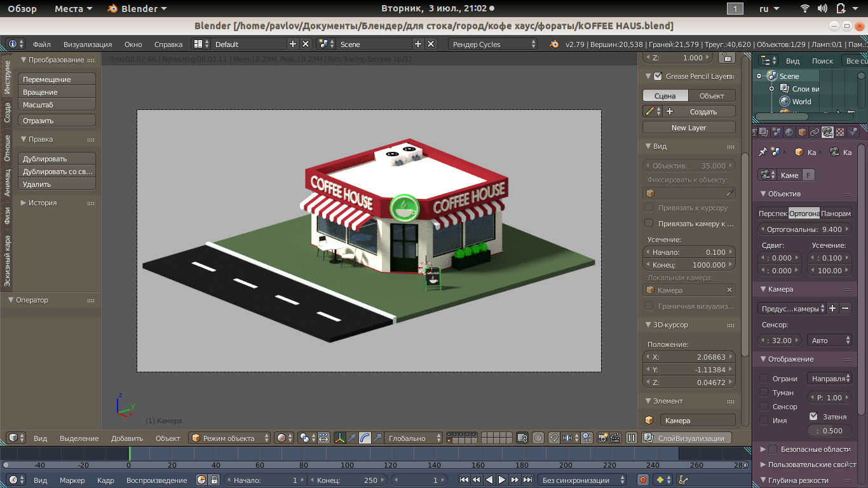
Task: Click the OpenGL render animation clapper icon
Action: tap(615, 438)
